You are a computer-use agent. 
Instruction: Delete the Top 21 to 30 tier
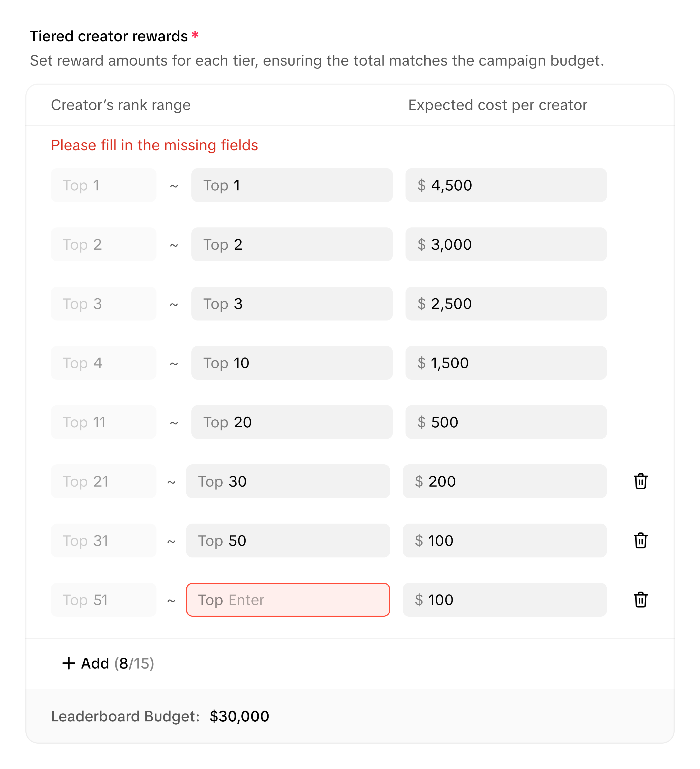[641, 481]
